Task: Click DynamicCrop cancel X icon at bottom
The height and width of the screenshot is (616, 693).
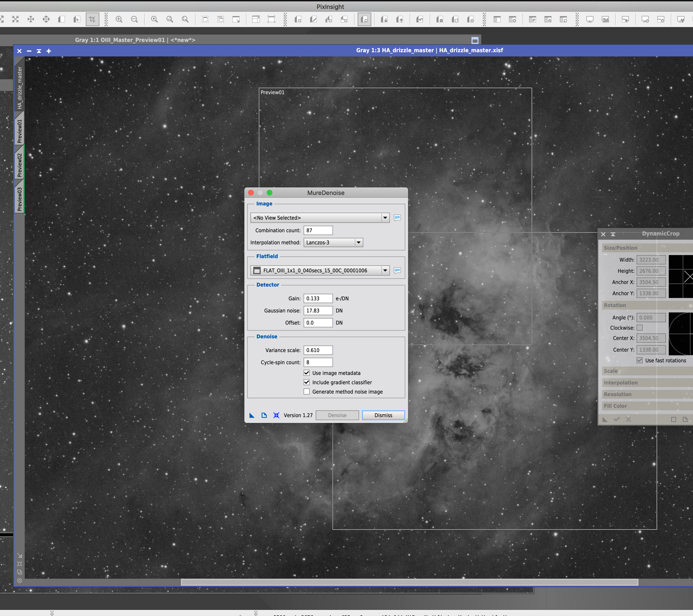Action: pyautogui.click(x=628, y=419)
